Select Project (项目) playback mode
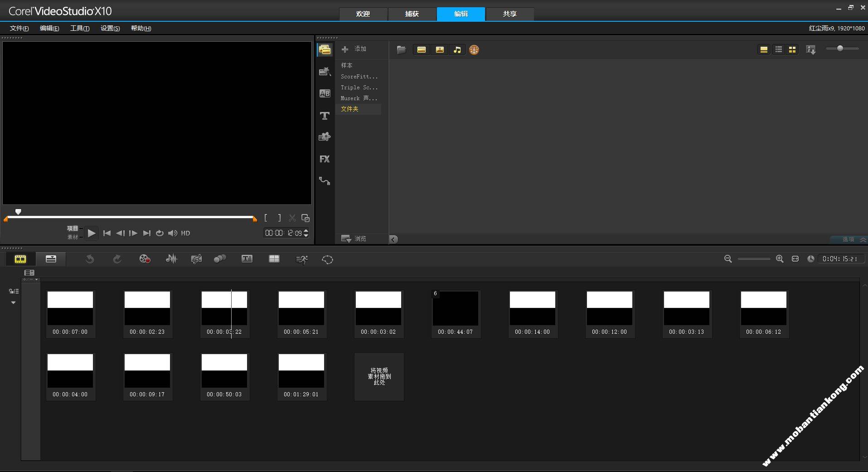 click(73, 229)
